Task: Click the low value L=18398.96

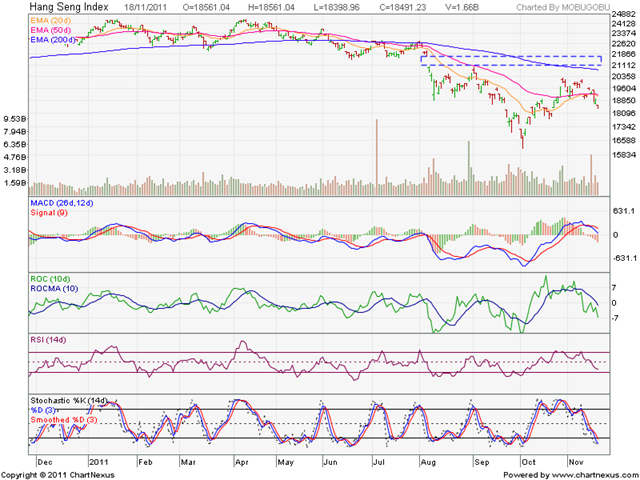Action: click(336, 7)
